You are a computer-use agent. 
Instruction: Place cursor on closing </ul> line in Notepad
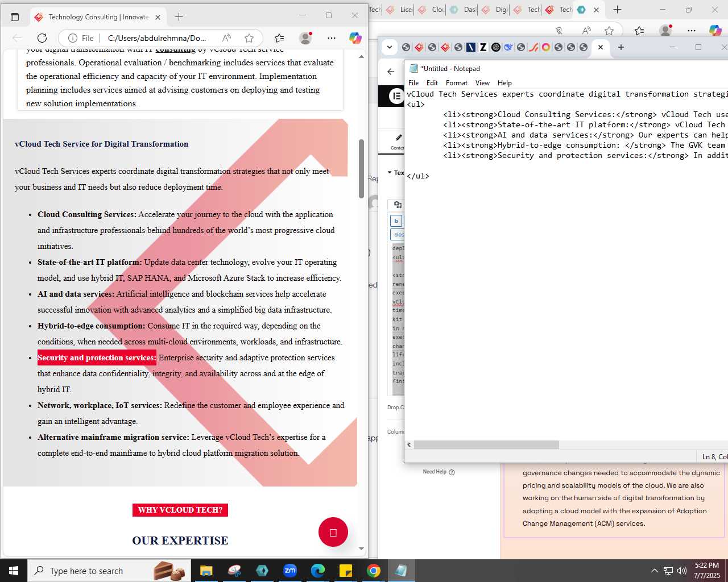[x=418, y=176]
